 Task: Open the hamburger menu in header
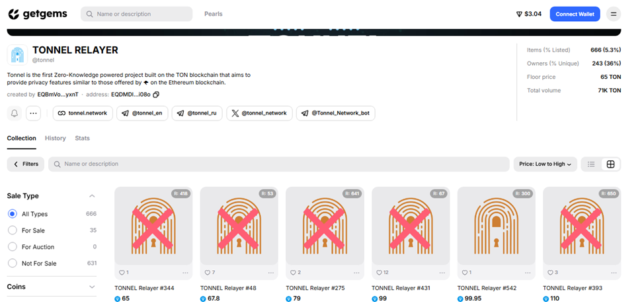(x=613, y=14)
